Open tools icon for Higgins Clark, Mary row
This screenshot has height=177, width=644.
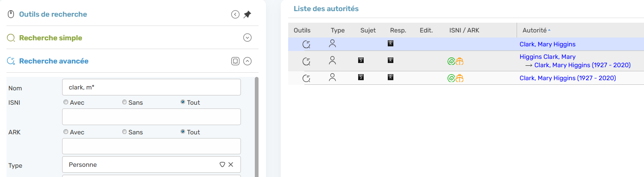click(306, 61)
